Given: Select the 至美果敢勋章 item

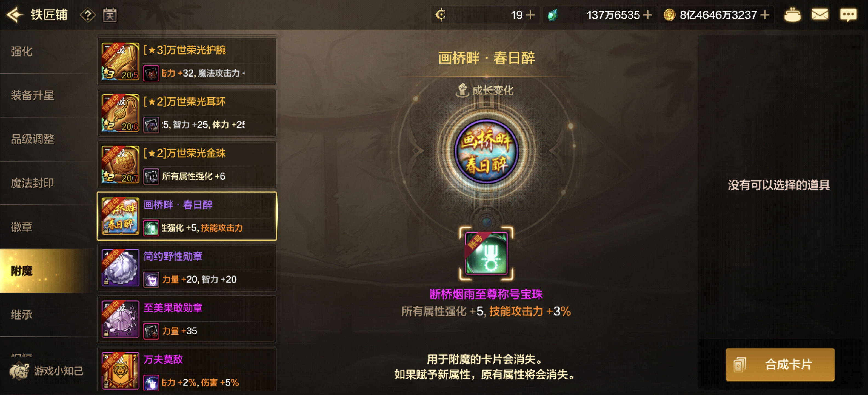Looking at the screenshot, I should tap(187, 319).
